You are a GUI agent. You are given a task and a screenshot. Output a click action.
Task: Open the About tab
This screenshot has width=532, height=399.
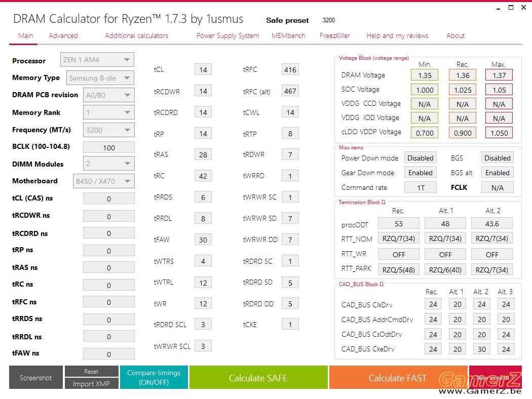tap(455, 35)
